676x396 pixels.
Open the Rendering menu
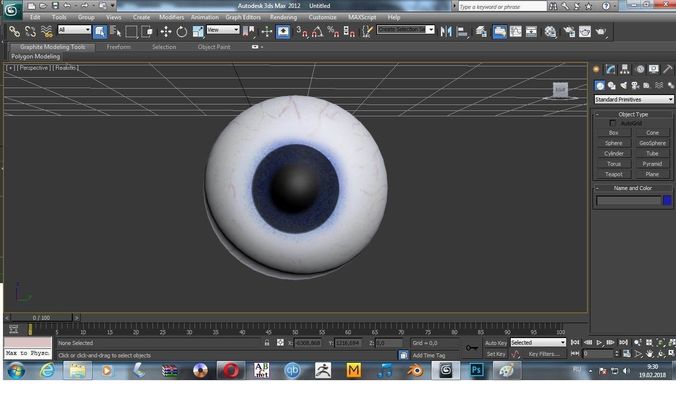click(283, 17)
